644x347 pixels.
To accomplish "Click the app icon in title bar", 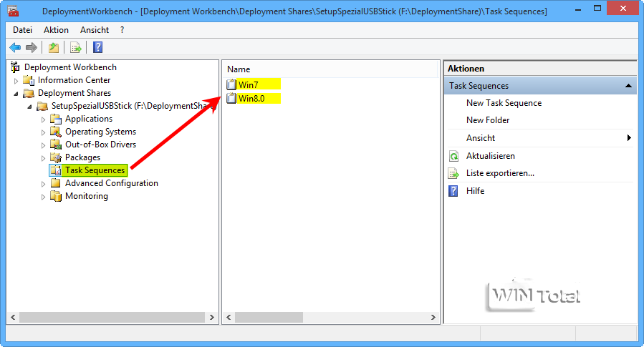I will point(13,11).
